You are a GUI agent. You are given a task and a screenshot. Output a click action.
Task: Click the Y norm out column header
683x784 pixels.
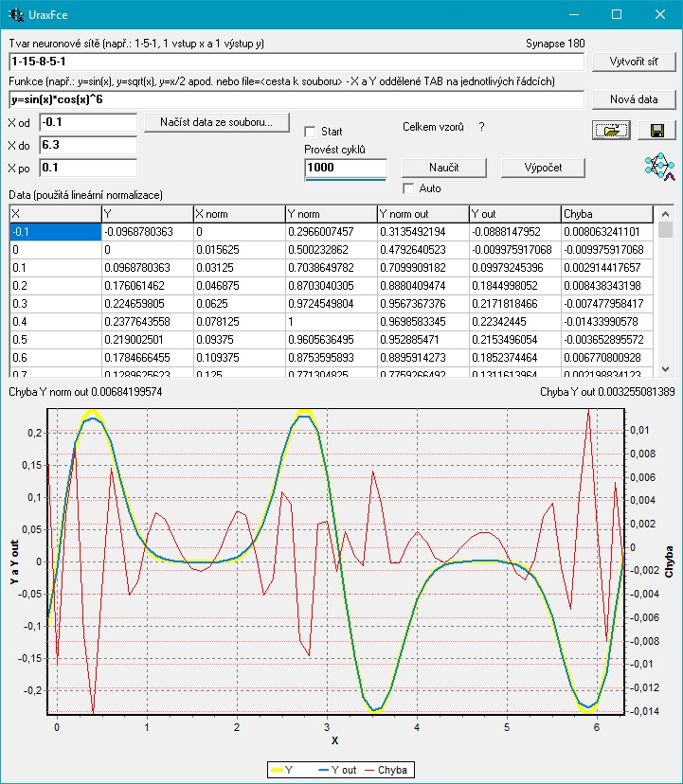click(423, 214)
